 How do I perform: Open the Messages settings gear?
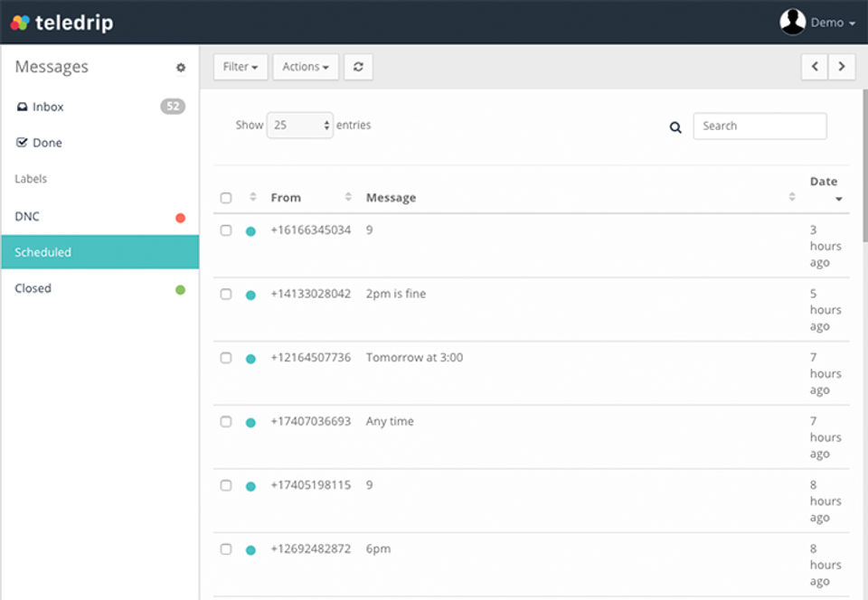[181, 68]
